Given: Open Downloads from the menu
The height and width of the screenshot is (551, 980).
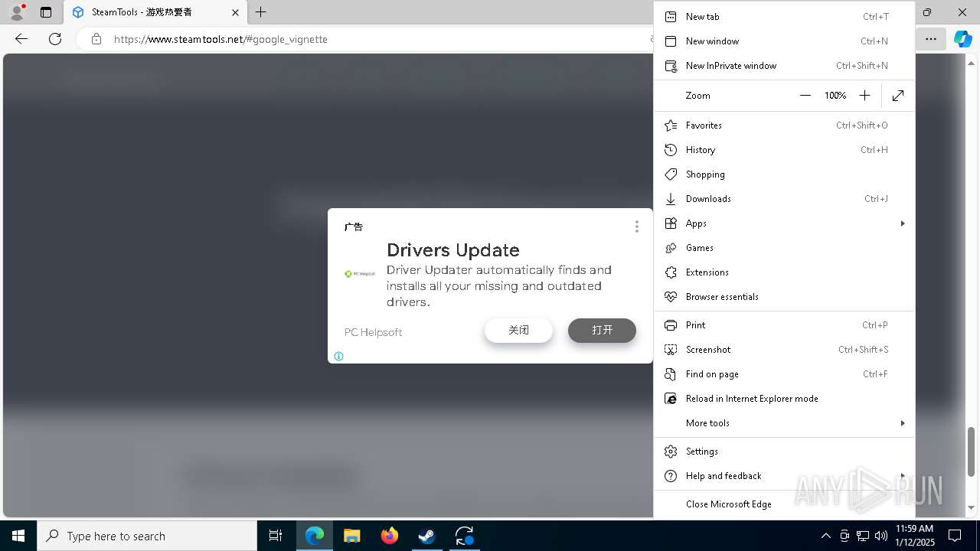Looking at the screenshot, I should pos(785,199).
